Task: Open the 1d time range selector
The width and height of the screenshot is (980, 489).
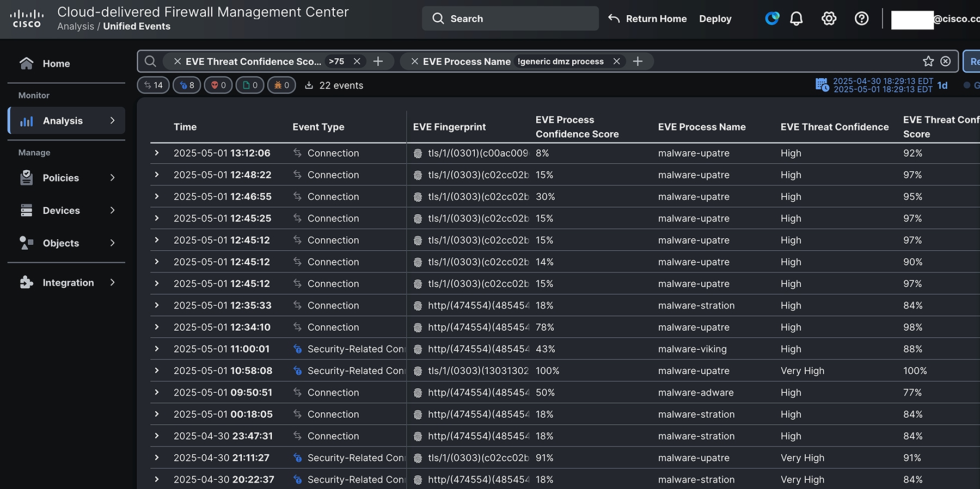Action: point(942,85)
